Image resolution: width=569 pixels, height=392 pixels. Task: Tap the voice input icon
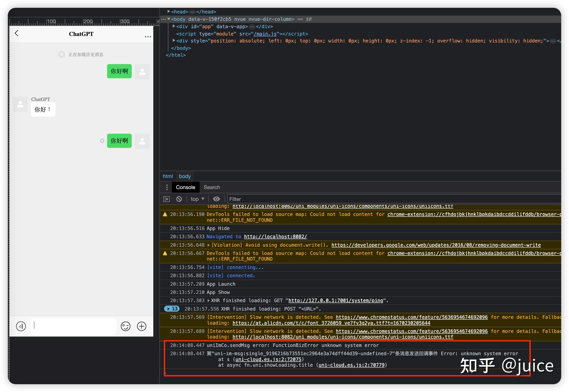(x=21, y=326)
